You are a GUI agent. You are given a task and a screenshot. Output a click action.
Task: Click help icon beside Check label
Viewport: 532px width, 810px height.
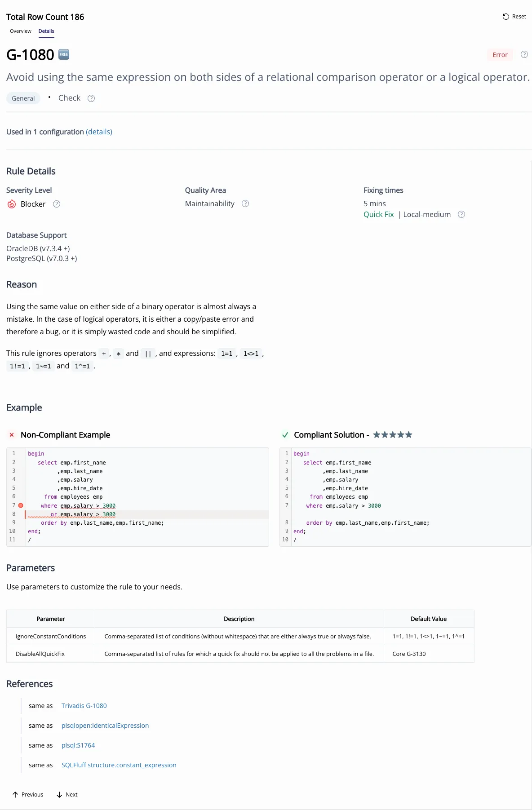91,98
